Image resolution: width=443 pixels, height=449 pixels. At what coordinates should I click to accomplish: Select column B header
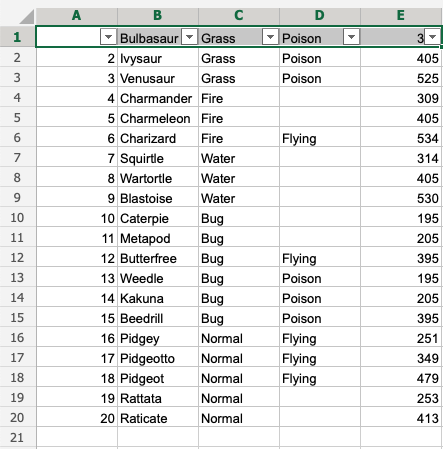158,16
